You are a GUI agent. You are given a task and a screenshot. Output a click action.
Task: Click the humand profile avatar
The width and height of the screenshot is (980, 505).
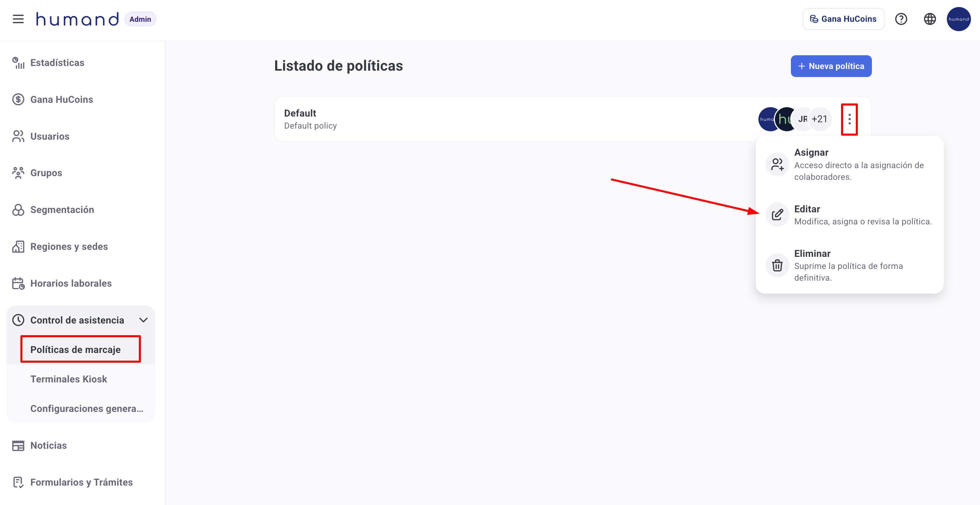coord(958,19)
